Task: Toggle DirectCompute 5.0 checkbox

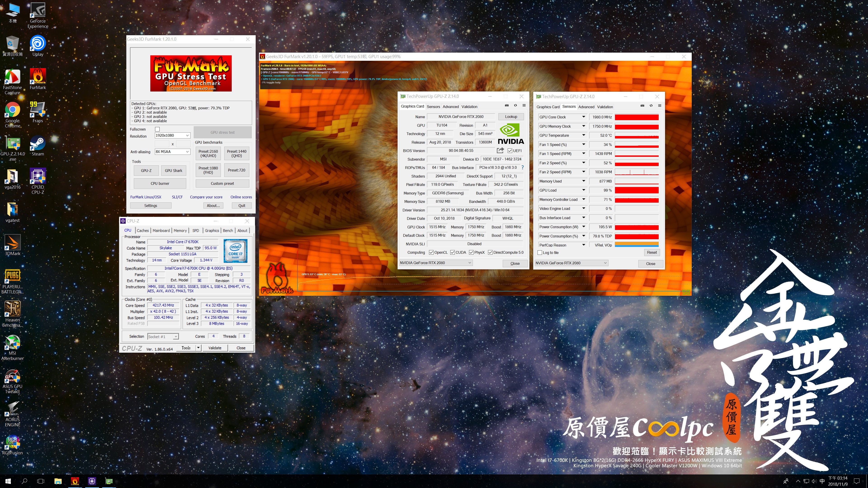Action: (490, 252)
